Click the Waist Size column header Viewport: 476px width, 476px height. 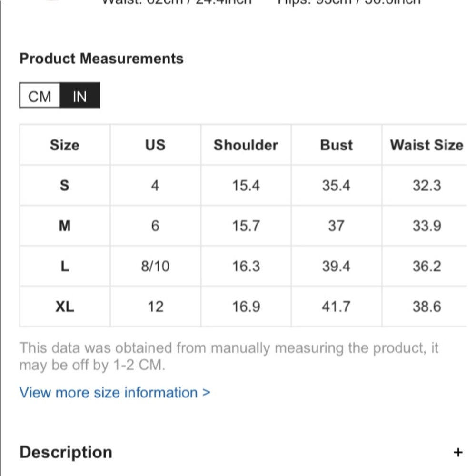click(426, 145)
